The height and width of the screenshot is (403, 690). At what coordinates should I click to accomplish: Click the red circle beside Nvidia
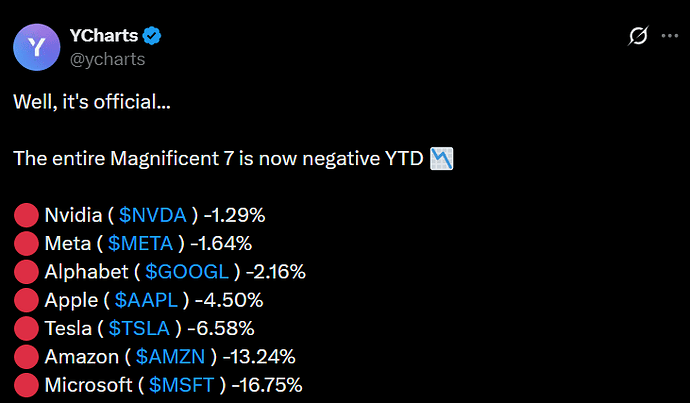[26, 214]
